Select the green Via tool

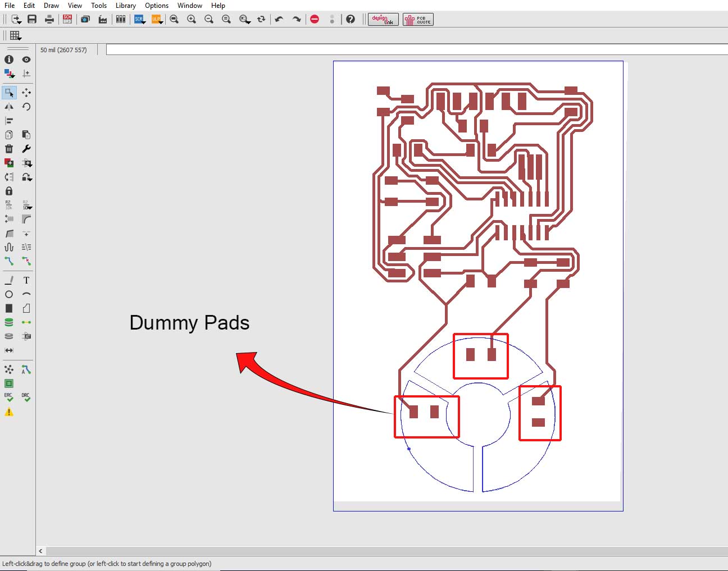[x=9, y=322]
